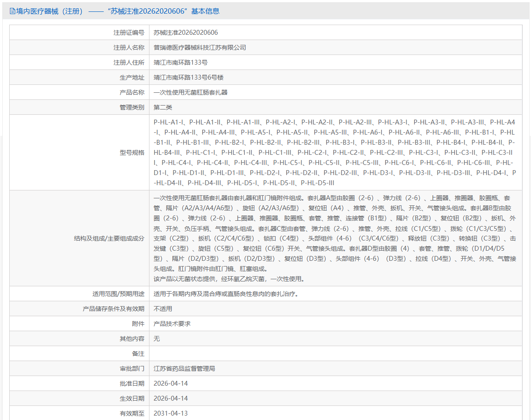This screenshot has height=420, width=531.
Task: Click the 批准日期 row date value
Action: click(x=171, y=383)
